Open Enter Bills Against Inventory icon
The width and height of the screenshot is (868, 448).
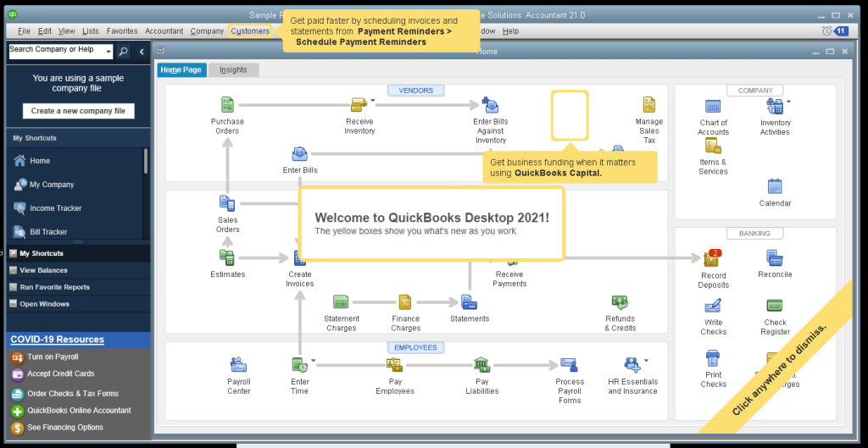tap(490, 104)
